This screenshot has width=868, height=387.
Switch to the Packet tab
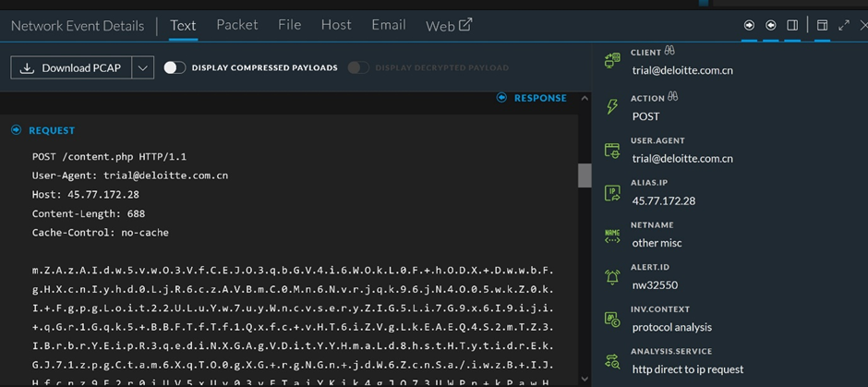pyautogui.click(x=236, y=25)
